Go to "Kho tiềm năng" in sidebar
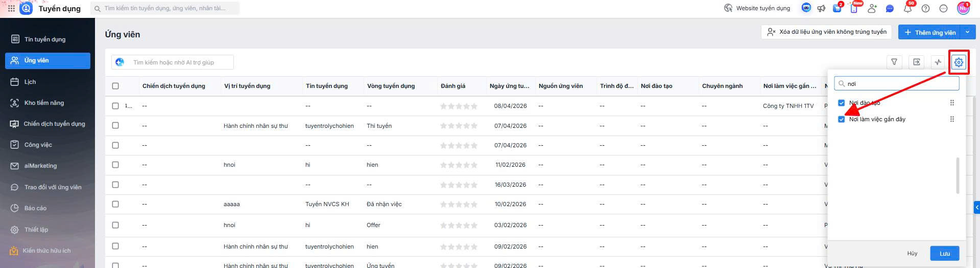Screen dimensions: 980x268 (x=44, y=103)
